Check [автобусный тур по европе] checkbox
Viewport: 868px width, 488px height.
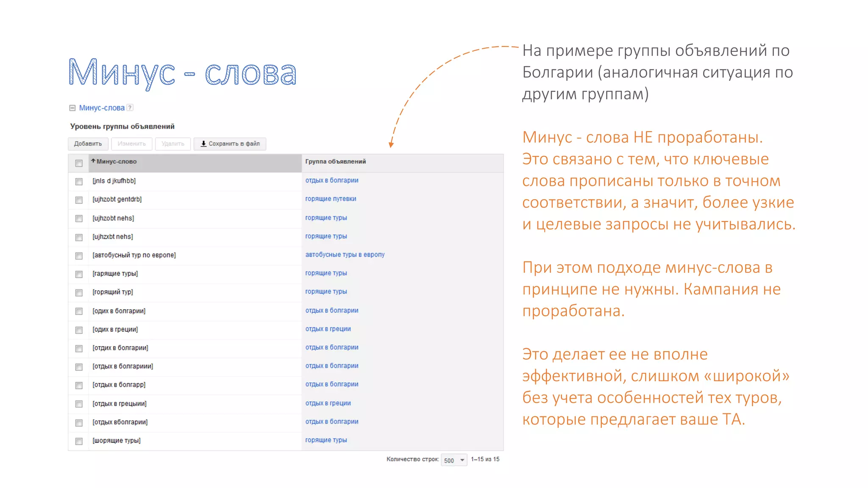[x=79, y=256]
